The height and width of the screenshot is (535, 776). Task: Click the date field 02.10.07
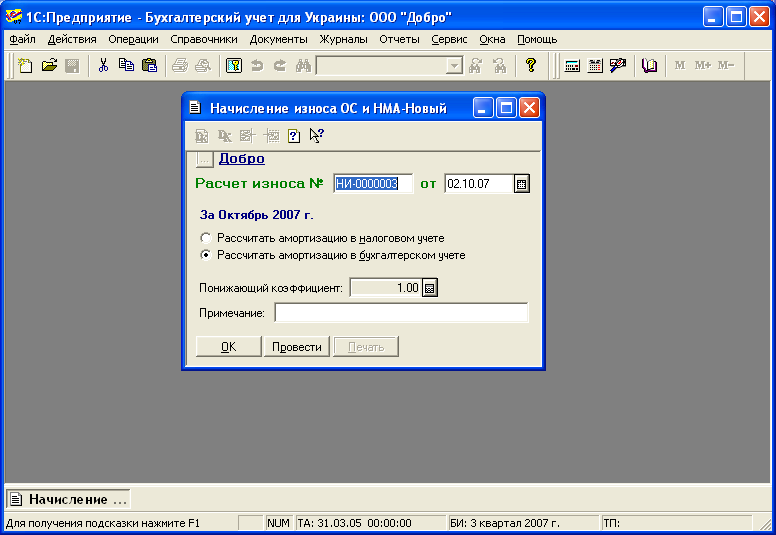click(x=479, y=184)
